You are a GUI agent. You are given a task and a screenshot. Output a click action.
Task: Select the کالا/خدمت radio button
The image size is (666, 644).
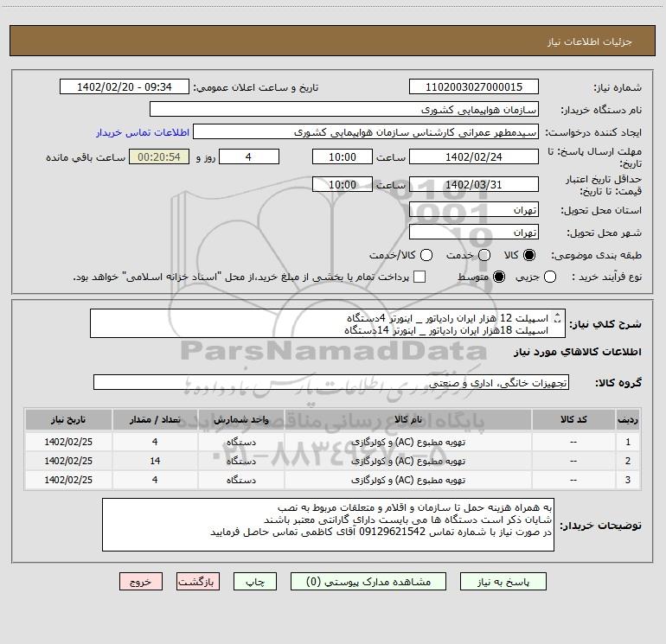tap(426, 255)
